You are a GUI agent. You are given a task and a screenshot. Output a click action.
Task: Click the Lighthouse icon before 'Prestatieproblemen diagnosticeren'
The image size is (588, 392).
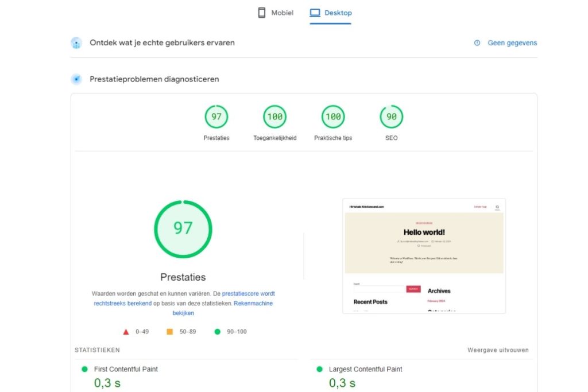(76, 79)
